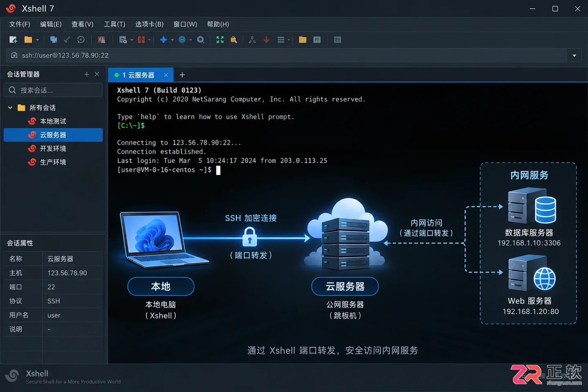The image size is (588, 392).
Task: Open the dropdown arrow next to Find icon
Action: click(132, 40)
